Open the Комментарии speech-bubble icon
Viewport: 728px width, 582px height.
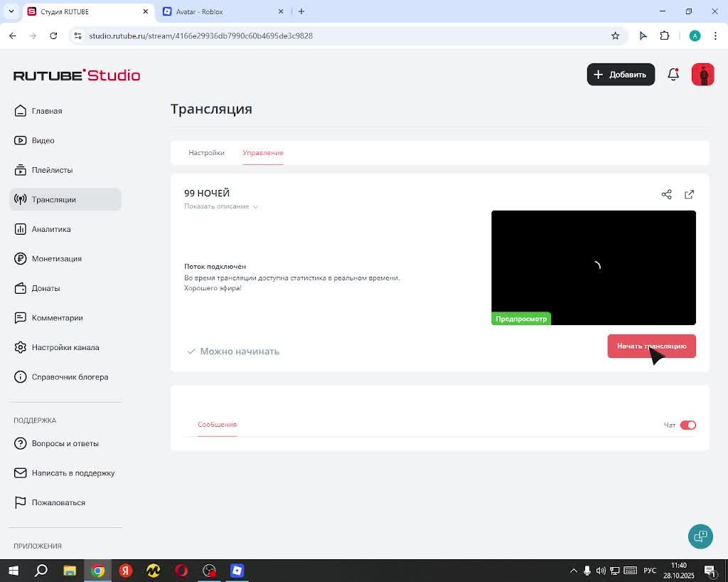20,318
